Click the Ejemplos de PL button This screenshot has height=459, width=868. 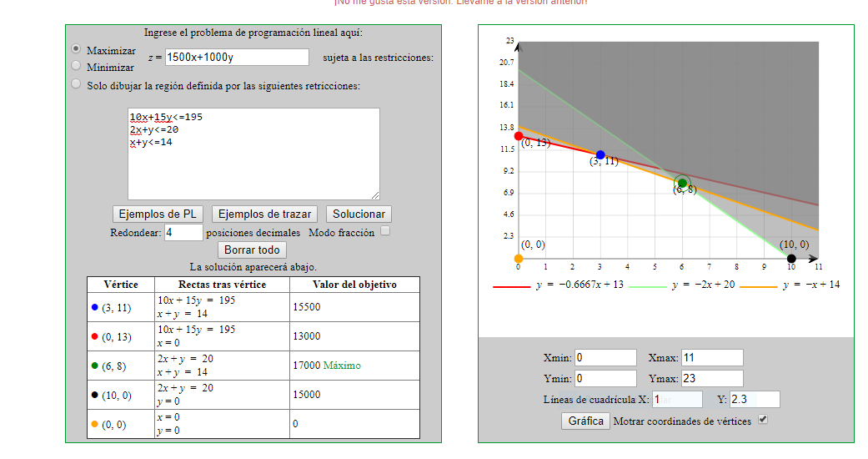click(x=159, y=214)
